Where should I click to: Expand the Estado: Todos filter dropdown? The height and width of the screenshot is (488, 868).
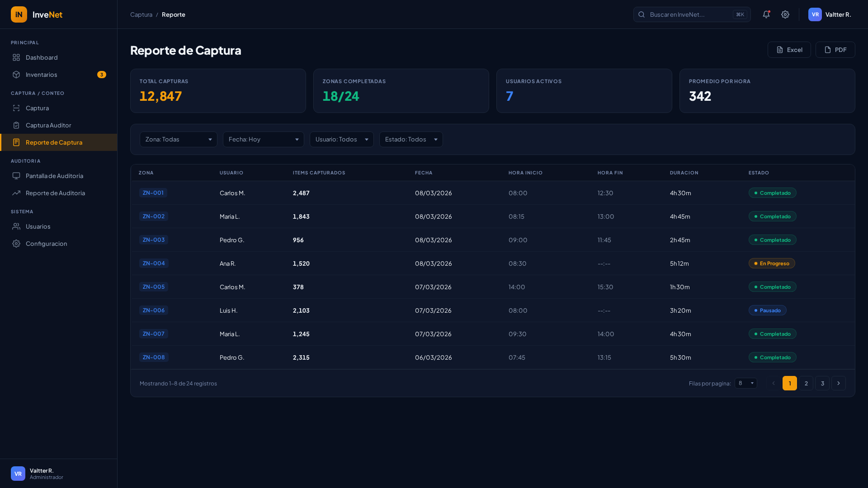click(x=410, y=139)
